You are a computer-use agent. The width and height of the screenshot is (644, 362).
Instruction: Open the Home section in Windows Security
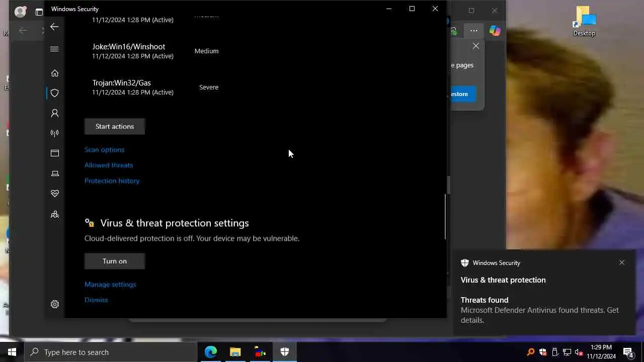click(x=55, y=73)
